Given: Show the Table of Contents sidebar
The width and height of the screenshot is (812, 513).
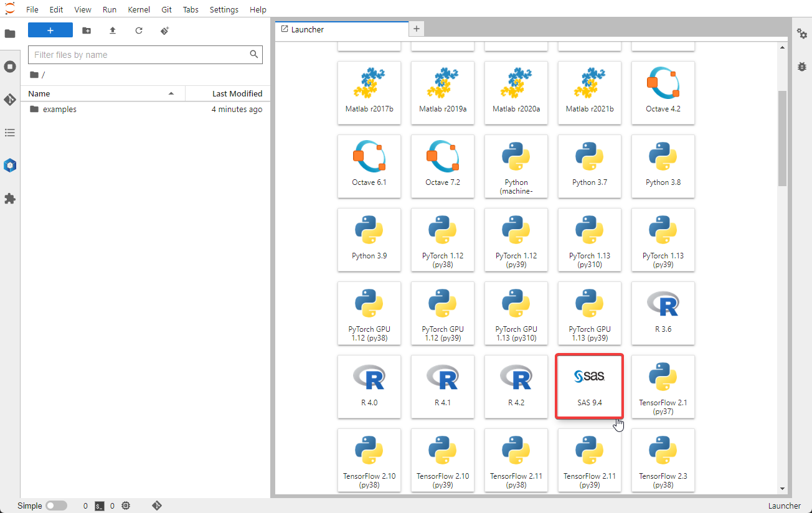Looking at the screenshot, I should (x=10, y=133).
